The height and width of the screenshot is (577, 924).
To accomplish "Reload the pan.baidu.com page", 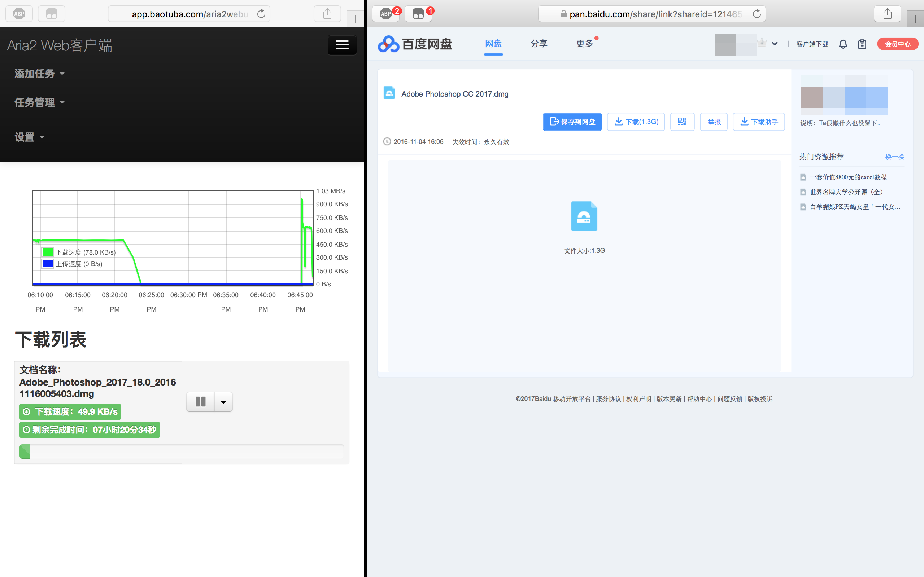I will 757,14.
